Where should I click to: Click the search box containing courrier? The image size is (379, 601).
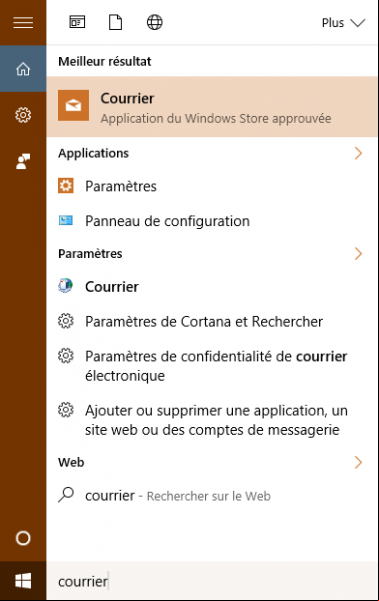tap(212, 581)
